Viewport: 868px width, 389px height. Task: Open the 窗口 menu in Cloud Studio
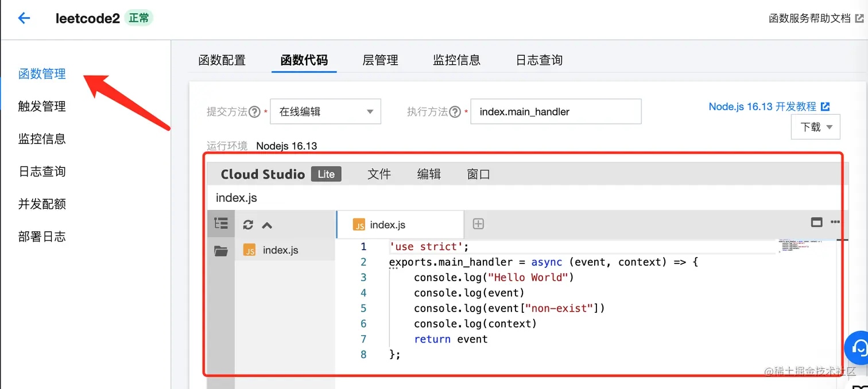pos(479,174)
